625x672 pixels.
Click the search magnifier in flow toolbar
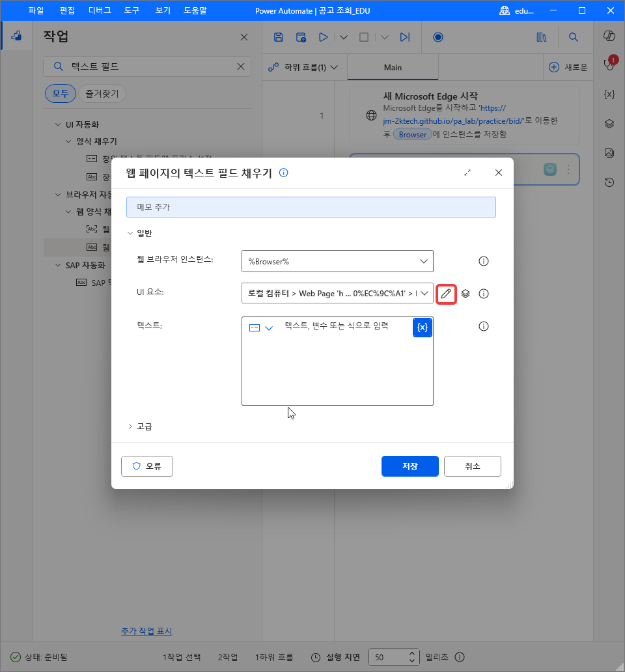(x=573, y=37)
